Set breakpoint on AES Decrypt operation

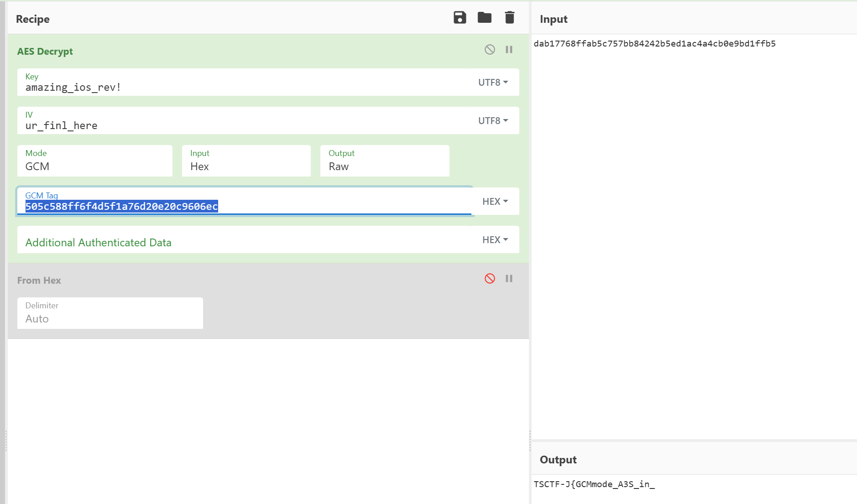coord(509,50)
